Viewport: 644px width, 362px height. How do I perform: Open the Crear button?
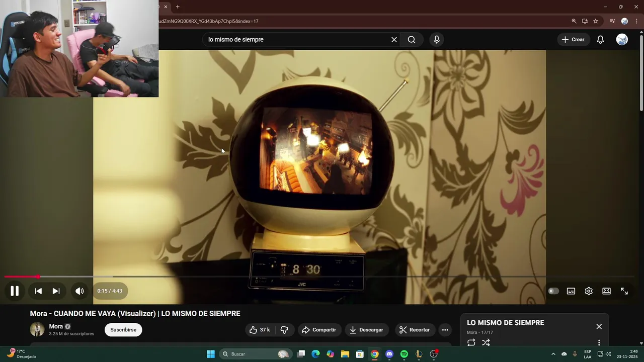573,40
